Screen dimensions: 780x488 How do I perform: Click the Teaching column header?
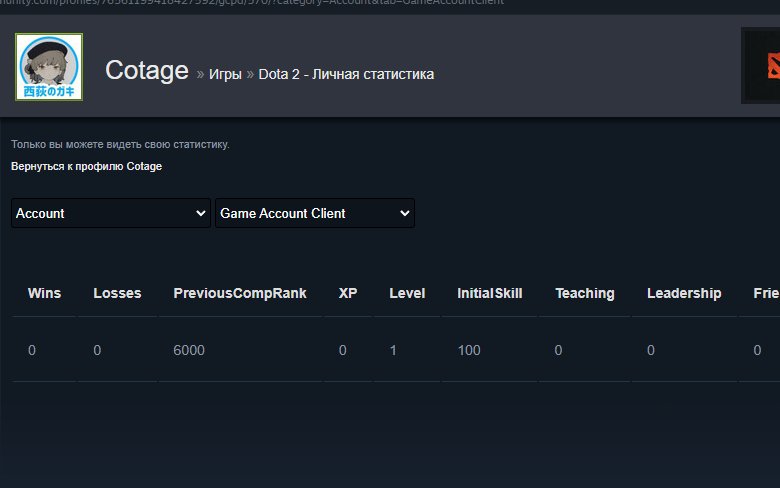pyautogui.click(x=585, y=293)
